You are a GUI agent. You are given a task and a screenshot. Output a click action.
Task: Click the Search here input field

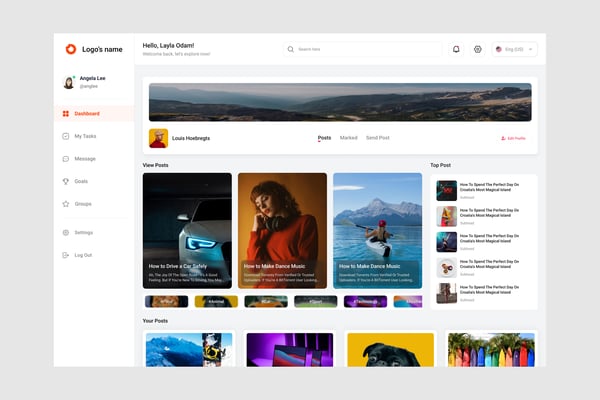(362, 49)
